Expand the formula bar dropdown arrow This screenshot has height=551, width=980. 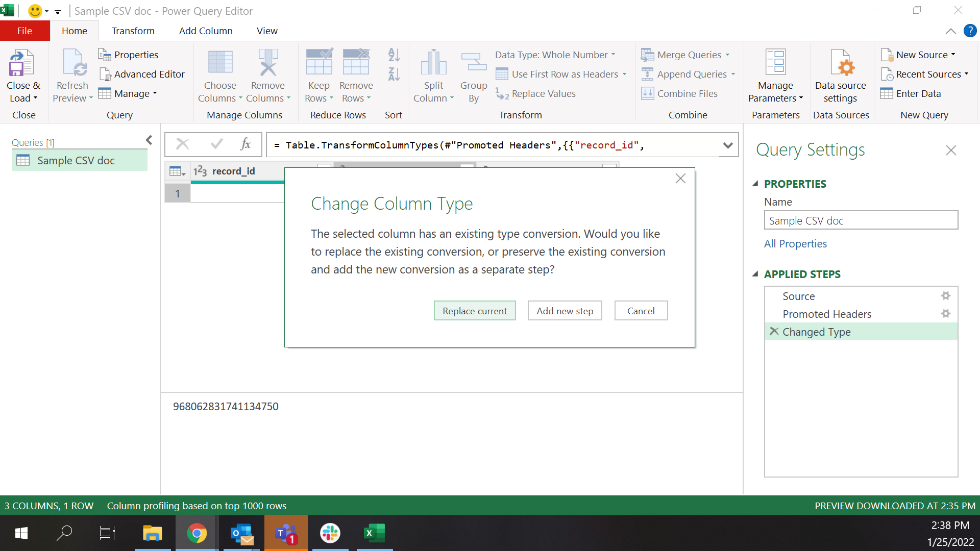coord(728,145)
